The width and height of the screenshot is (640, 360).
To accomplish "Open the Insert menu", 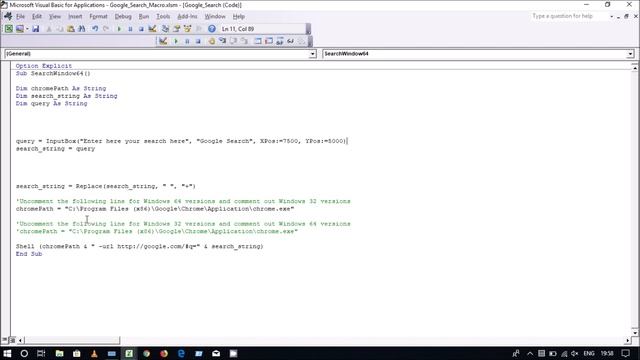I will [x=75, y=16].
